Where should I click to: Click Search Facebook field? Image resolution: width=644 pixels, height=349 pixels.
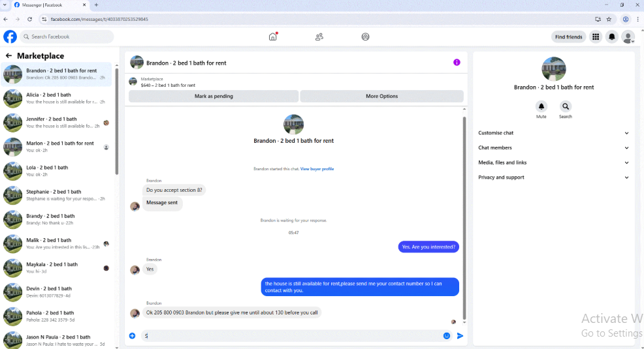coord(67,37)
